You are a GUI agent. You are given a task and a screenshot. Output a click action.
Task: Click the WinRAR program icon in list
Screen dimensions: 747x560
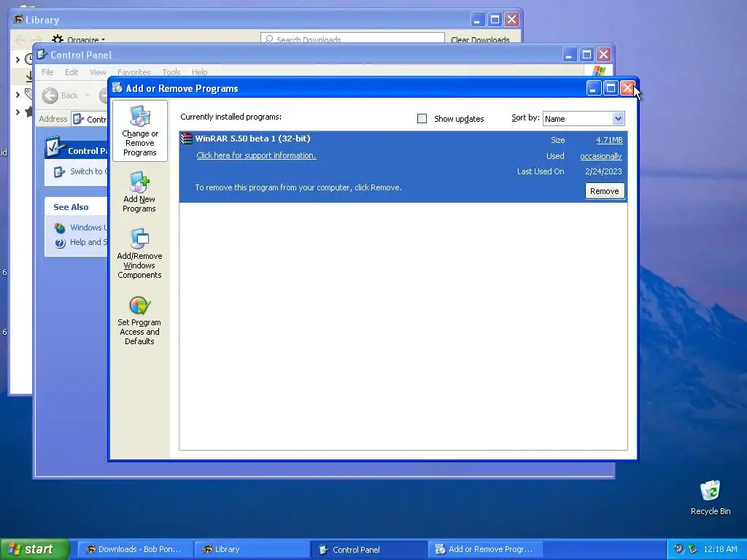click(187, 139)
